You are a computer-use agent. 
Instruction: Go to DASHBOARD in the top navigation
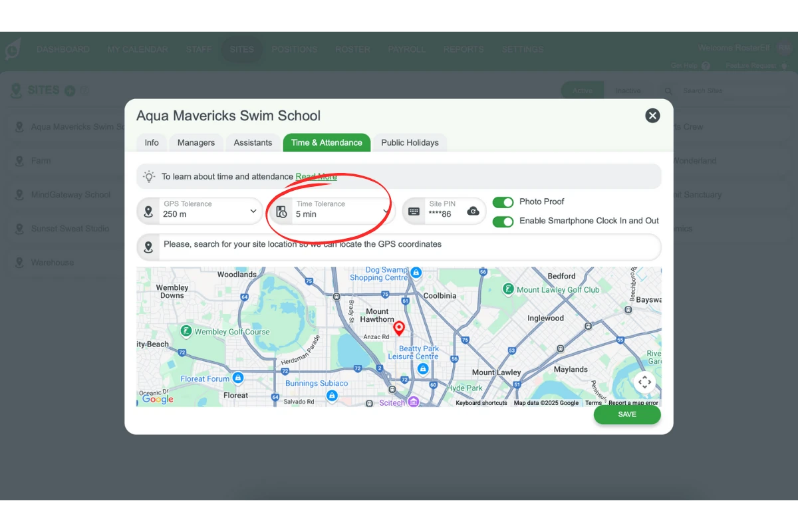[x=63, y=49]
